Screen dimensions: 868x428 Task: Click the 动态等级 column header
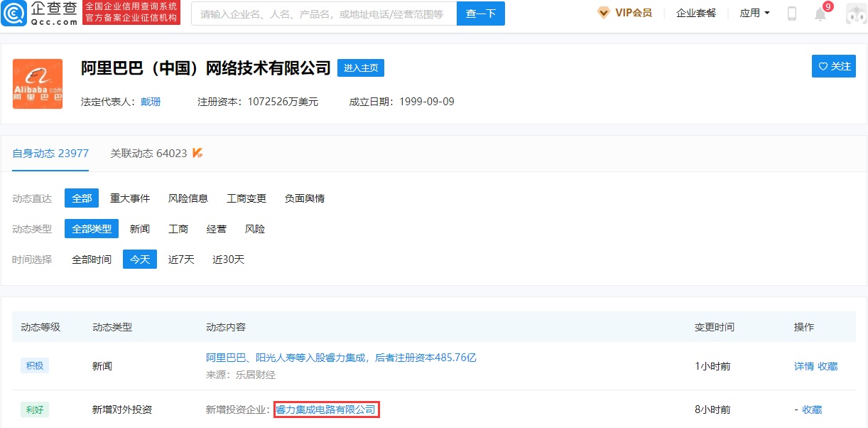(x=40, y=327)
